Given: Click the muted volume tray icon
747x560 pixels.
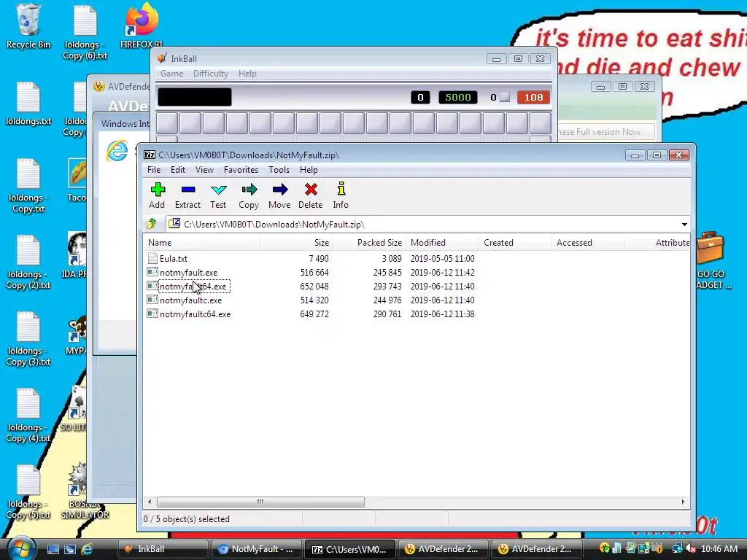Looking at the screenshot, I should pyautogui.click(x=690, y=549).
